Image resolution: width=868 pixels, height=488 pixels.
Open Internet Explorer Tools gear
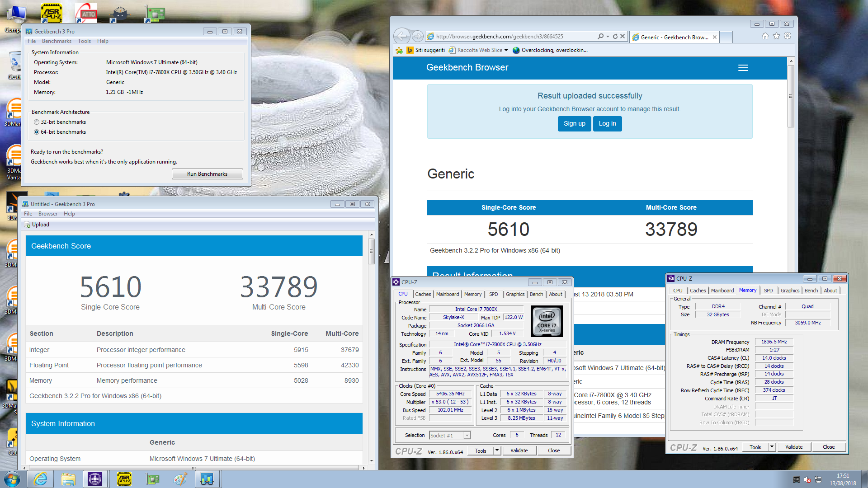pos(788,36)
